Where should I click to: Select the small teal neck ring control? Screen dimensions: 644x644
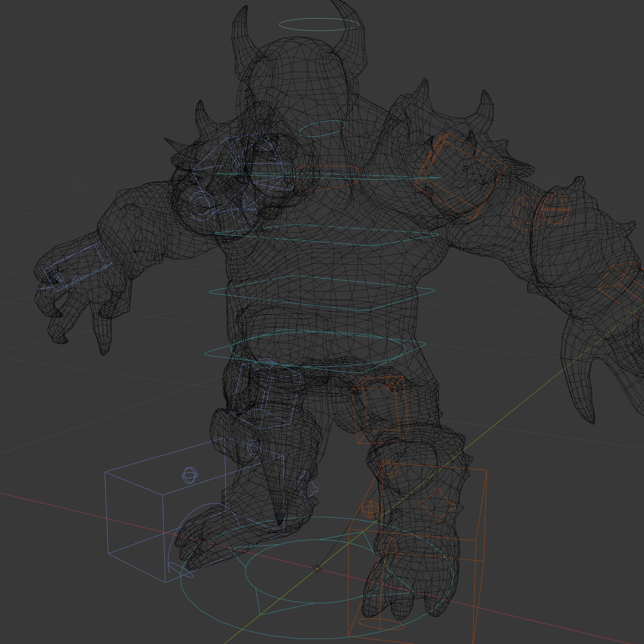pos(322,129)
